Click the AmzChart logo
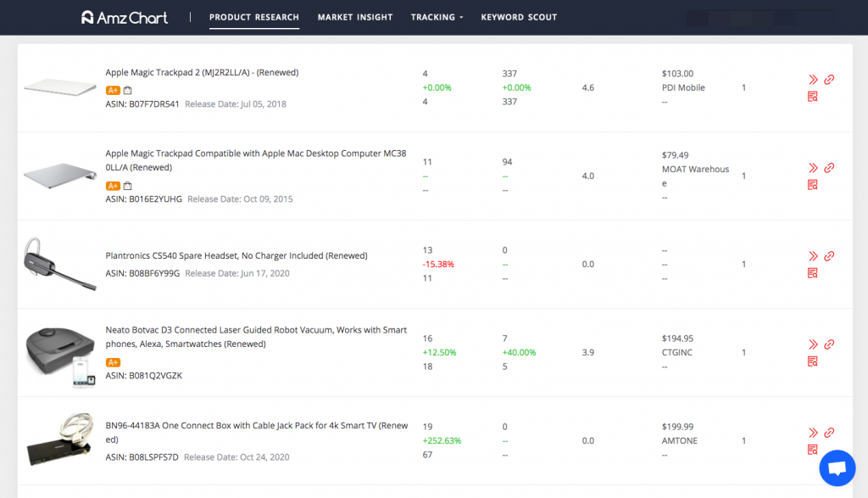Image resolution: width=868 pixels, height=498 pixels. click(x=125, y=18)
